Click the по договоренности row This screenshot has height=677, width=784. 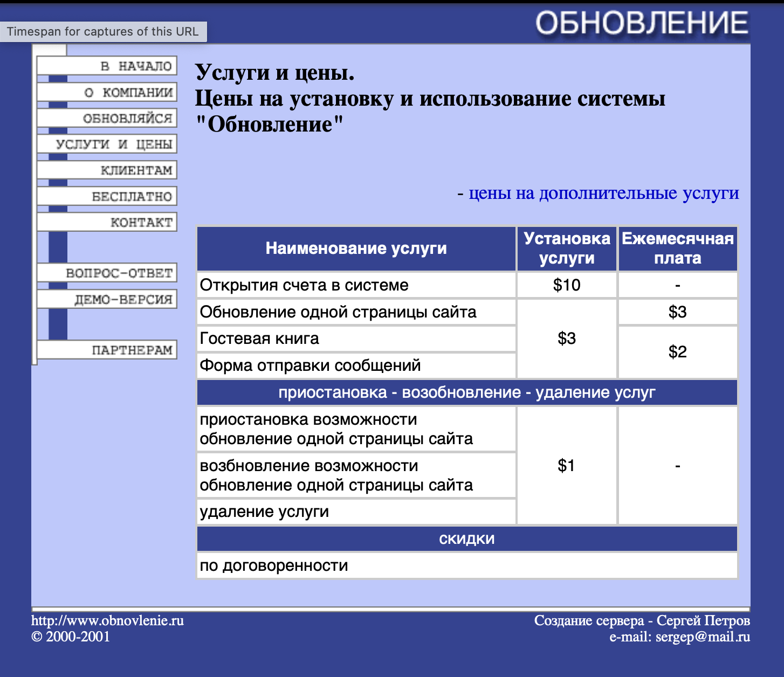point(467,565)
